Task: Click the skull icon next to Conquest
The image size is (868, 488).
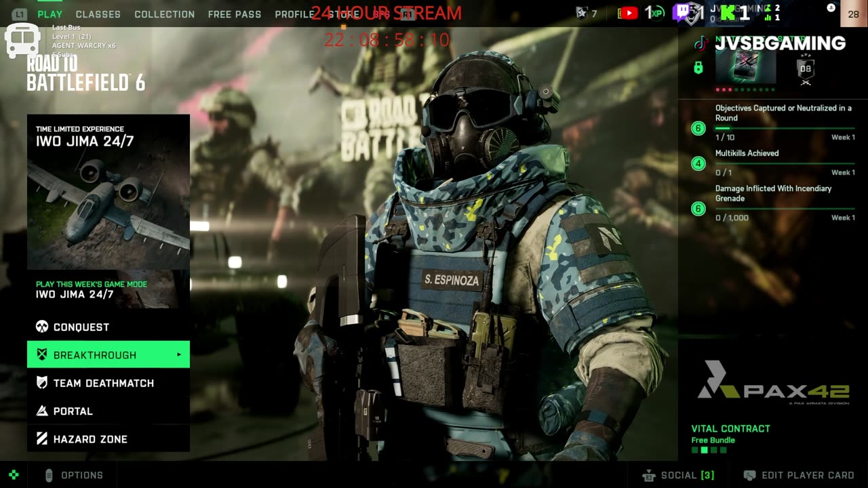Action: [42, 327]
